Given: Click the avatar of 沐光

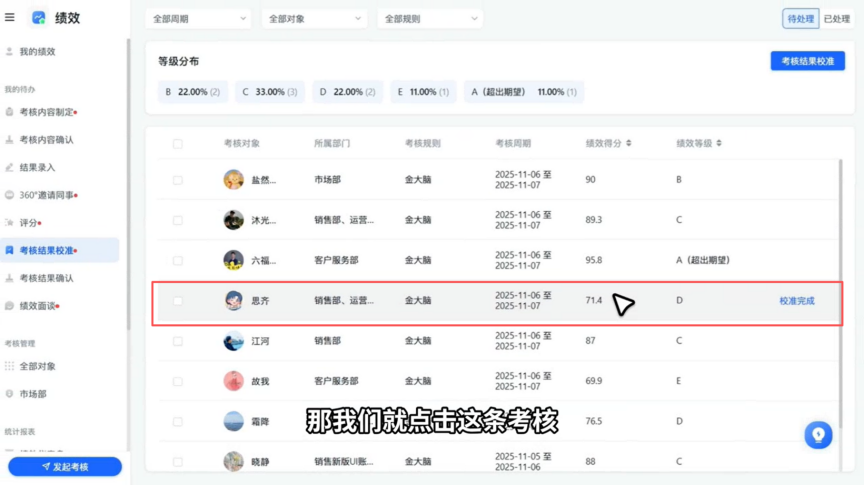Looking at the screenshot, I should 234,220.
